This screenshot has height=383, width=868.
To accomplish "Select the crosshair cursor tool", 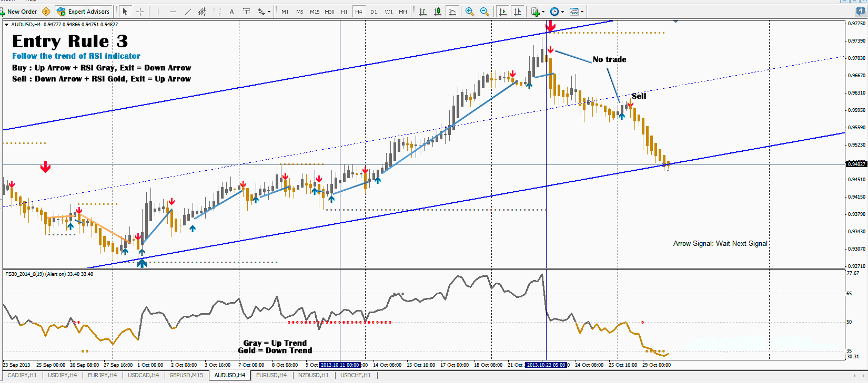I will tap(140, 12).
